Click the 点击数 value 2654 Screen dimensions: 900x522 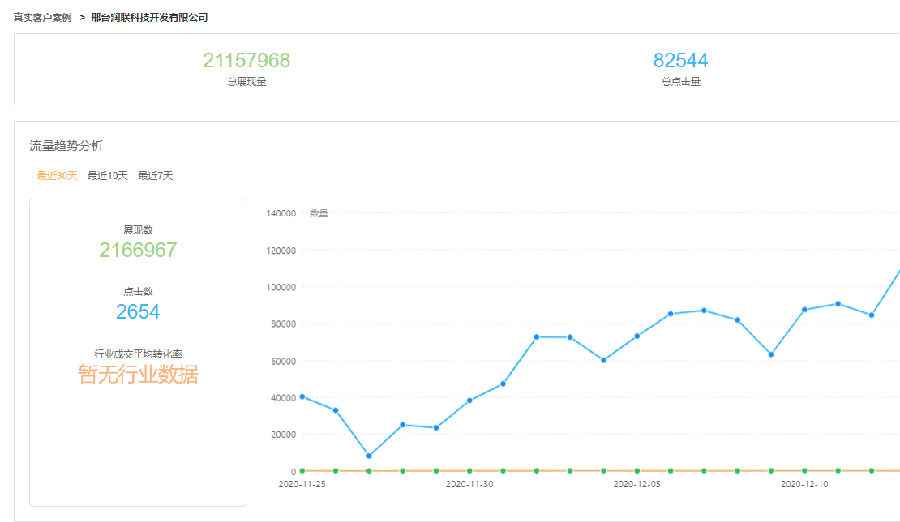pos(138,312)
